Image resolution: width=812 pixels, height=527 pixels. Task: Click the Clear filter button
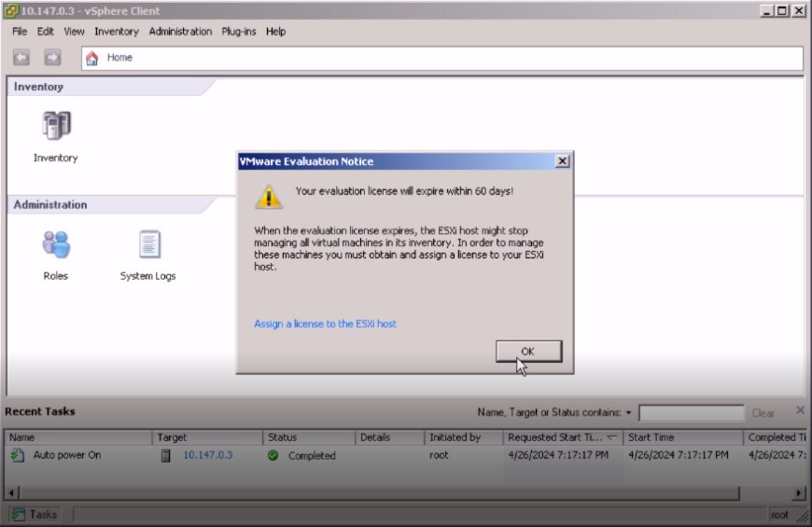(763, 412)
